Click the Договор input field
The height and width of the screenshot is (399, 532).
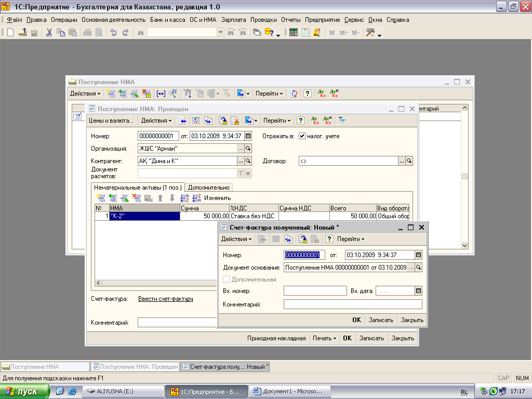pyautogui.click(x=348, y=161)
